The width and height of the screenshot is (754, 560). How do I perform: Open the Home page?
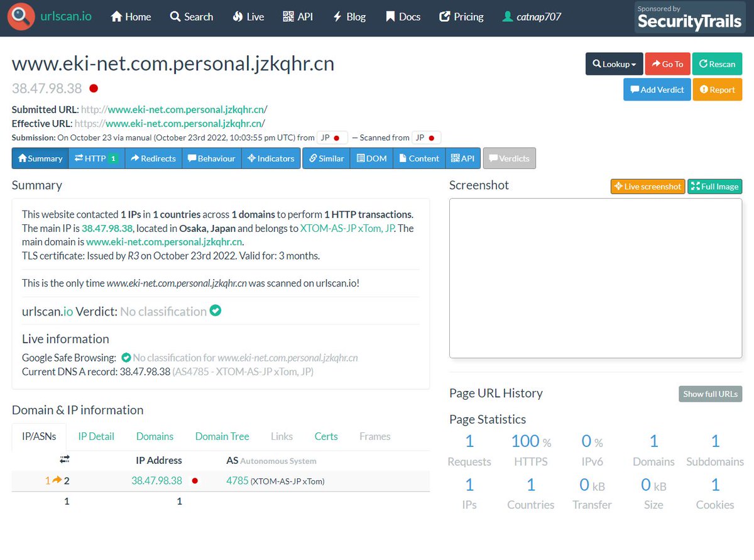click(131, 17)
